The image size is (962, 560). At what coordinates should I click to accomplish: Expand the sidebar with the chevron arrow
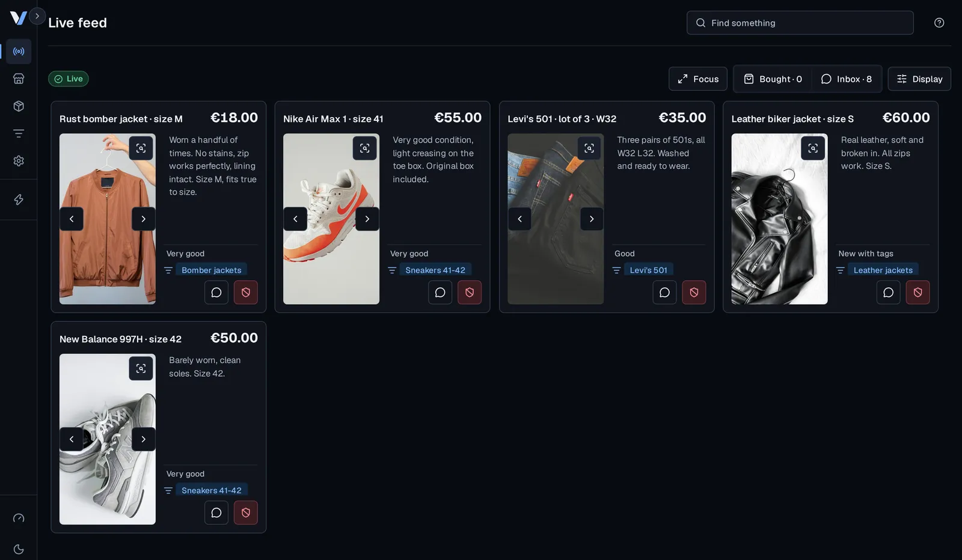click(37, 16)
